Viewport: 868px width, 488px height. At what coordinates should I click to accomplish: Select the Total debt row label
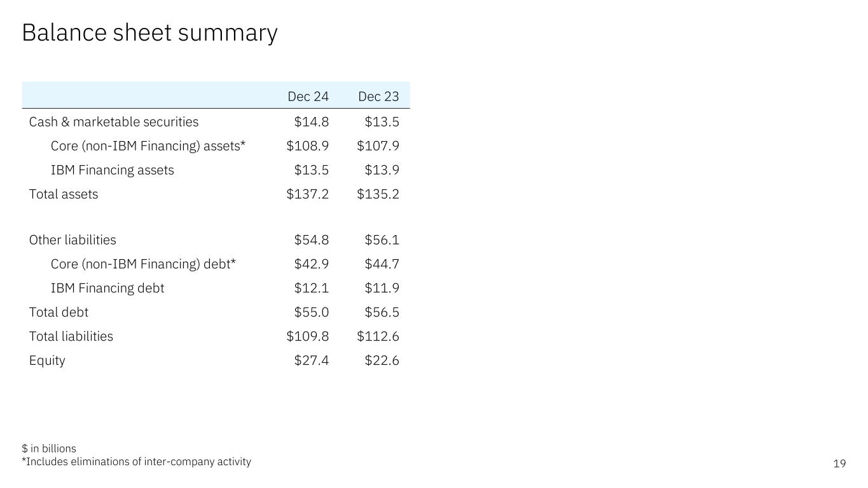click(x=59, y=313)
